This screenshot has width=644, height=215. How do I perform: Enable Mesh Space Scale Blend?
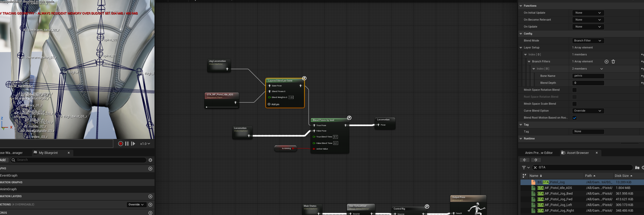575,104
